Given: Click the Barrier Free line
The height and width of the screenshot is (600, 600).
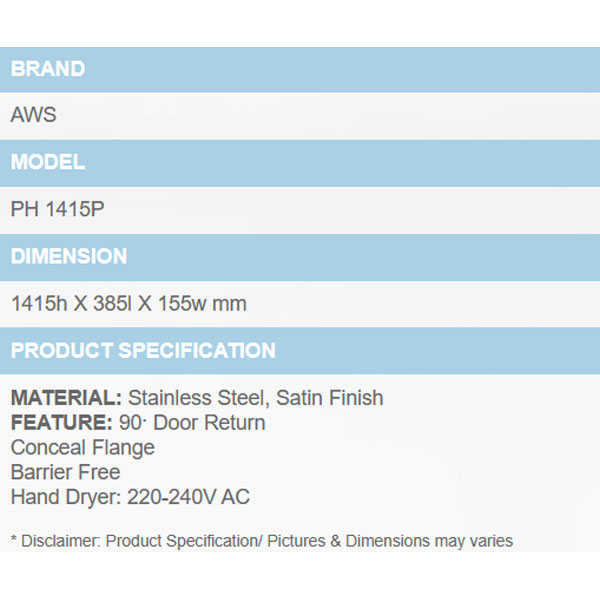Looking at the screenshot, I should coord(65,472).
